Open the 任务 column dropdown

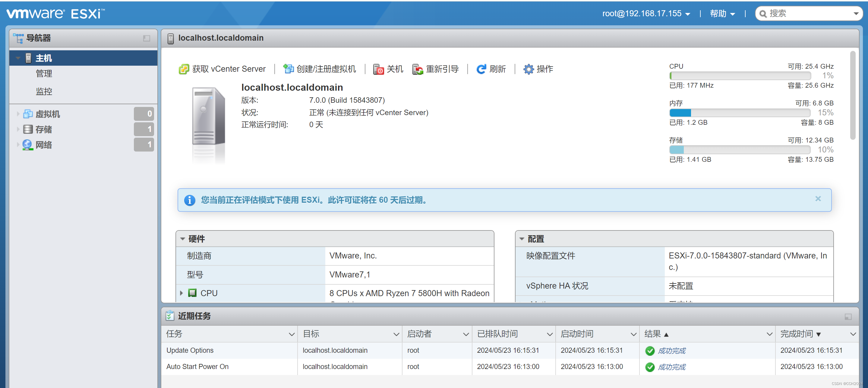[x=292, y=334]
